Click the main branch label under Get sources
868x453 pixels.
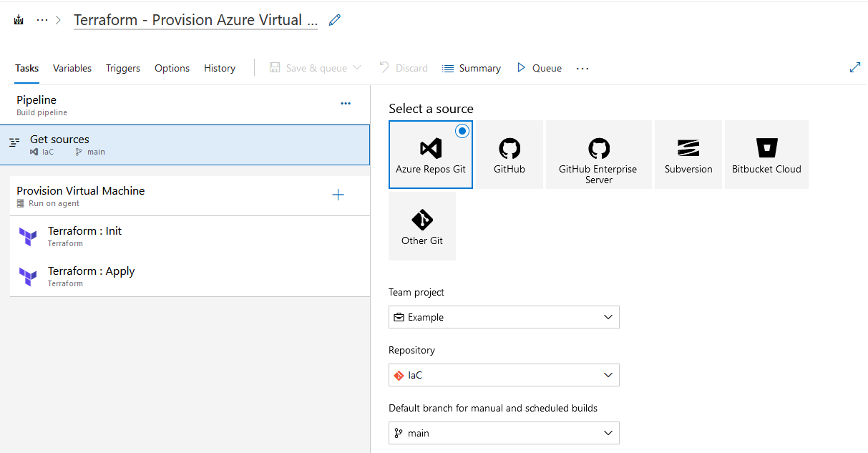pos(96,152)
